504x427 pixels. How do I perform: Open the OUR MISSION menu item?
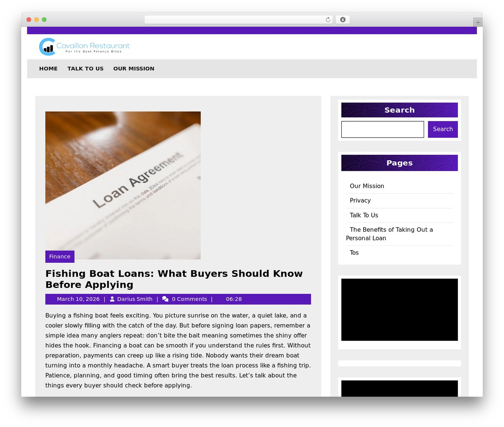(x=134, y=69)
